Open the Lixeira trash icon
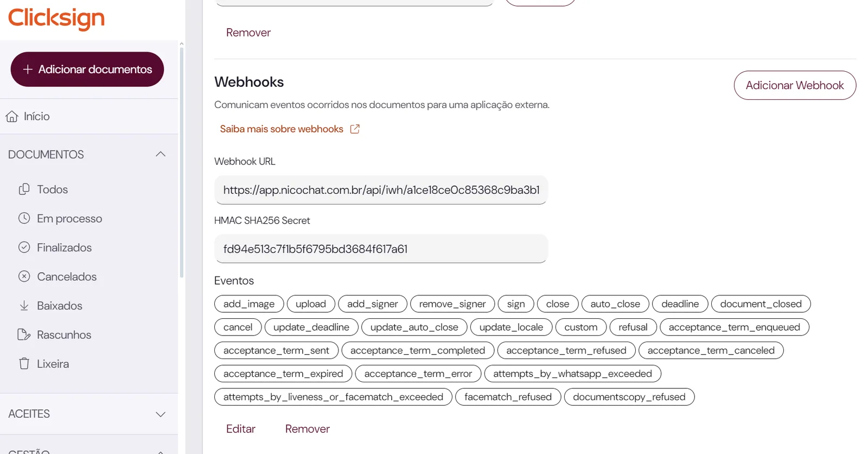Image resolution: width=868 pixels, height=454 pixels. (x=24, y=364)
